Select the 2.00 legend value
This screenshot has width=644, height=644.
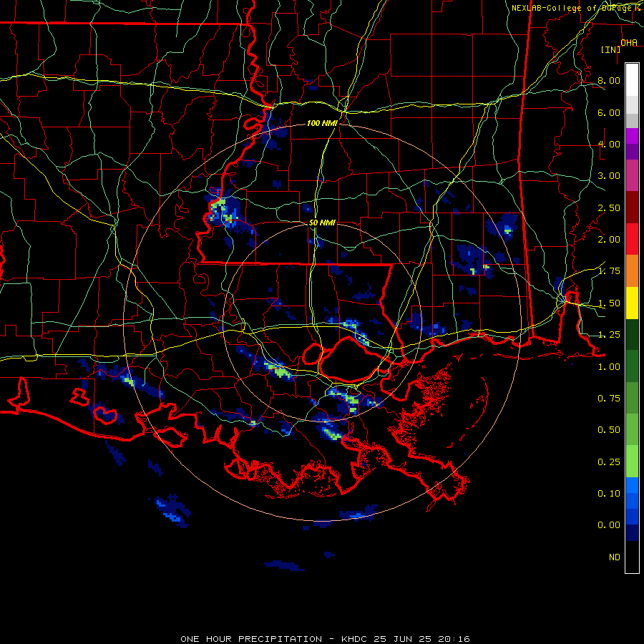(609, 240)
